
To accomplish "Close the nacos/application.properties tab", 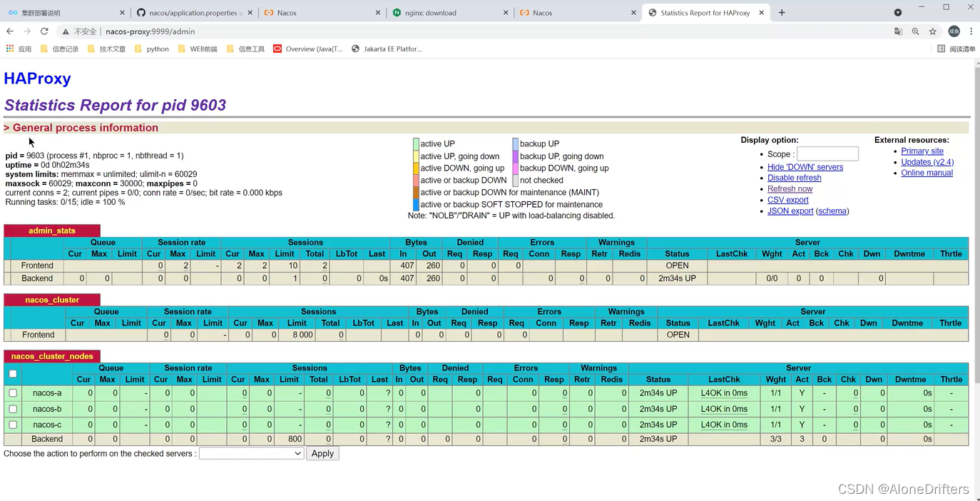I will 250,13.
